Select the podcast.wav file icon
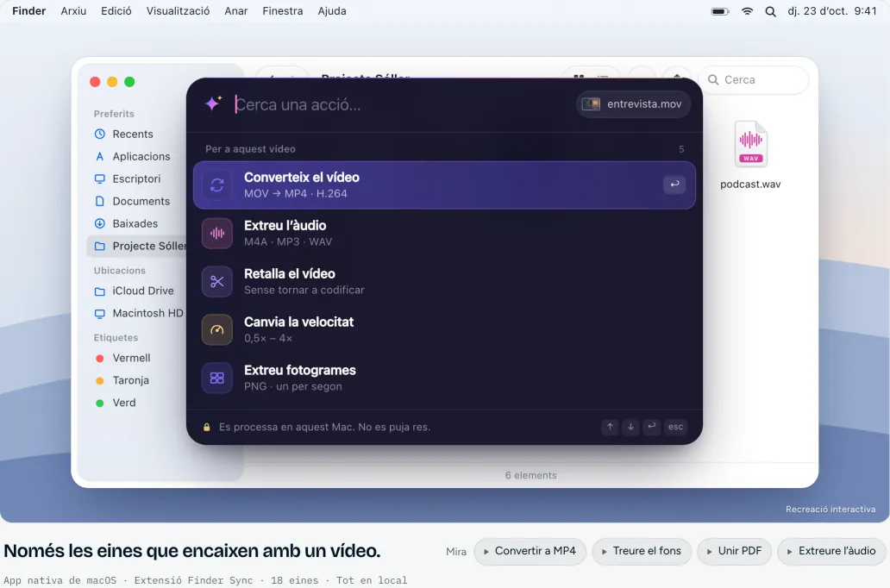 point(750,144)
